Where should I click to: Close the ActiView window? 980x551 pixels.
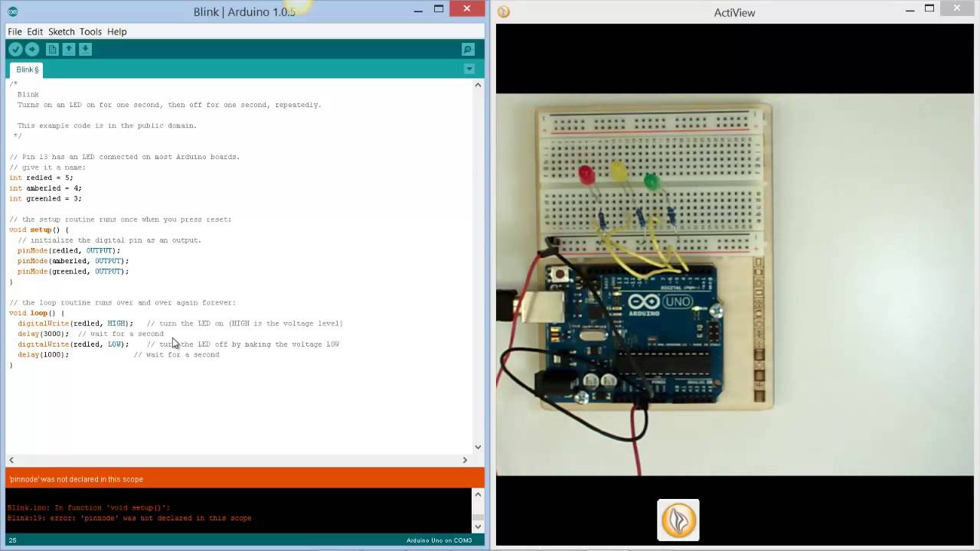pos(958,9)
